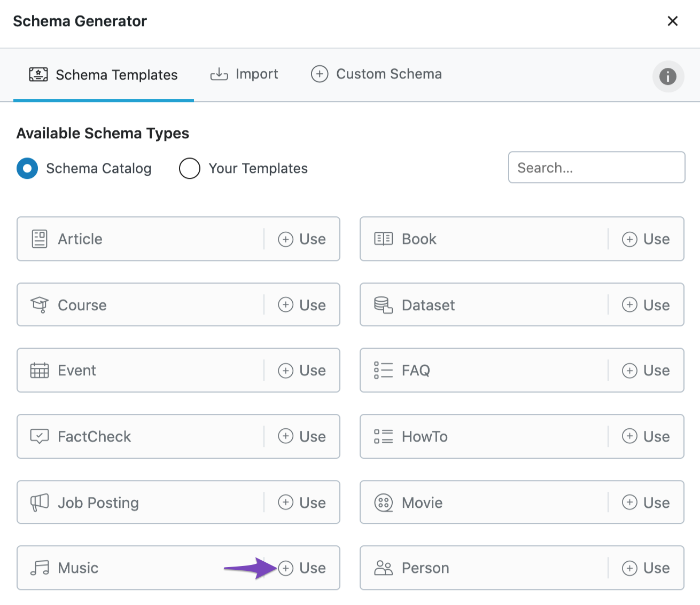Use the FactCheck schema
Screen dimensions: 700x605
click(302, 436)
